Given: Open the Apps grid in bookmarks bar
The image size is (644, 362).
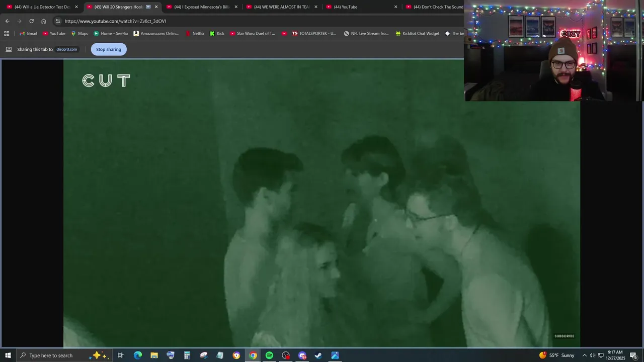Looking at the screenshot, I should [x=7, y=33].
